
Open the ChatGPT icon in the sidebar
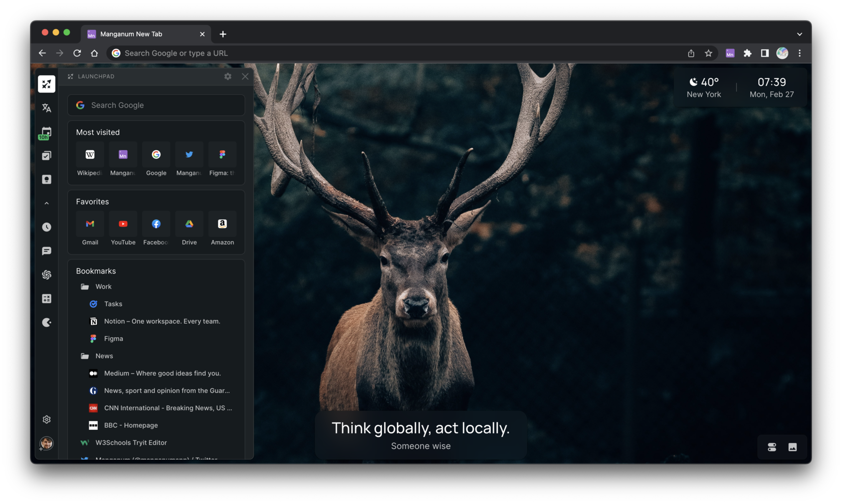46,275
